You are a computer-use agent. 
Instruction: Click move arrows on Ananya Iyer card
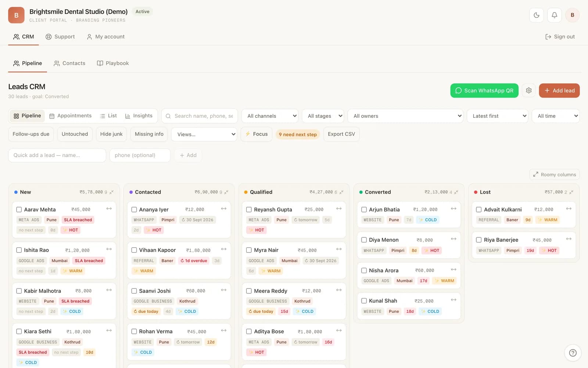223,209
